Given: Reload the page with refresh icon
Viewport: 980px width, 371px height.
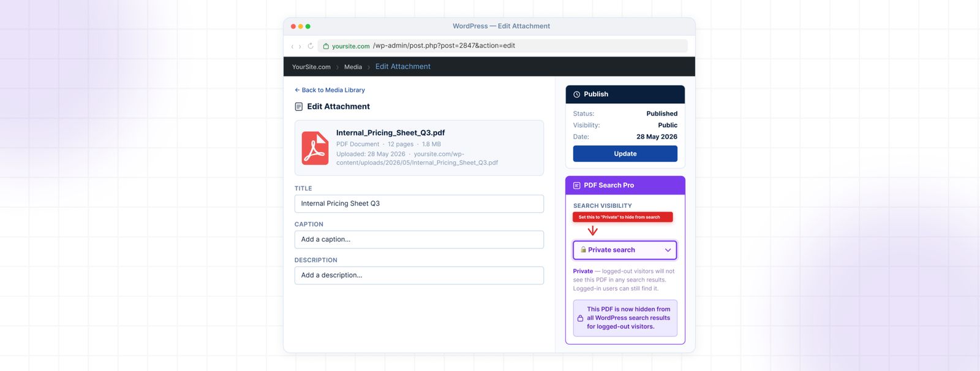Looking at the screenshot, I should pos(311,46).
